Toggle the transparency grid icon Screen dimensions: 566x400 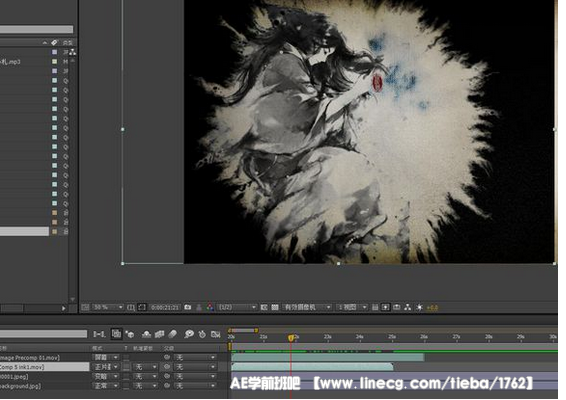coord(275,308)
